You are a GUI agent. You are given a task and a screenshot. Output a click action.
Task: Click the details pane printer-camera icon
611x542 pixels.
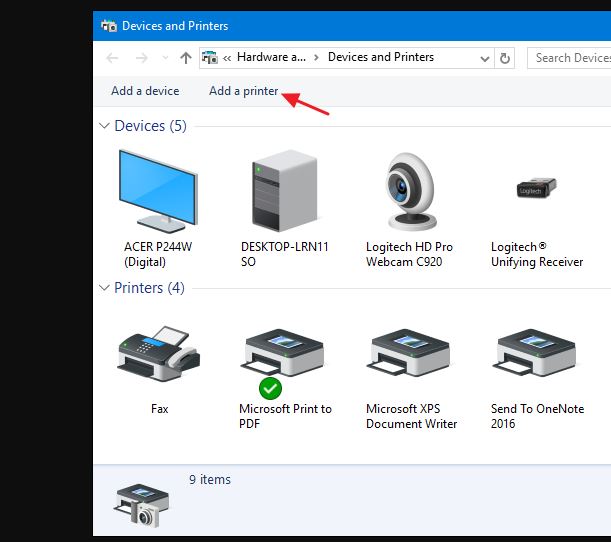142,505
